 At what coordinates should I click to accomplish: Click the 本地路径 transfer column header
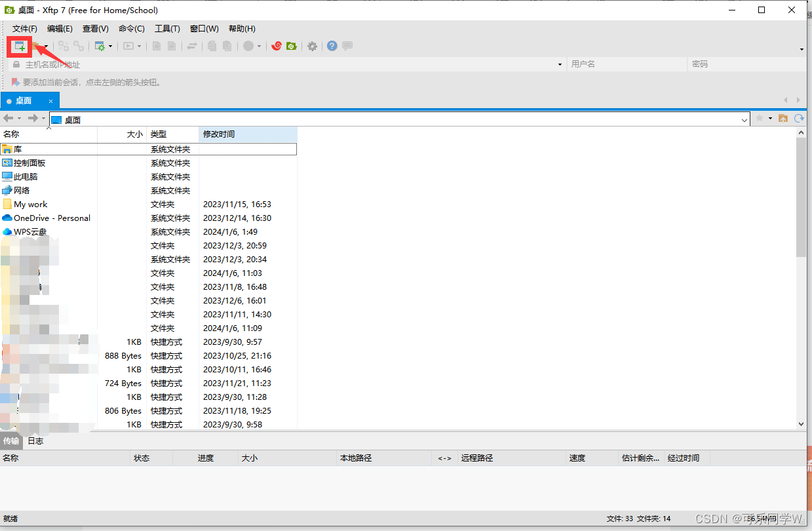(x=384, y=458)
